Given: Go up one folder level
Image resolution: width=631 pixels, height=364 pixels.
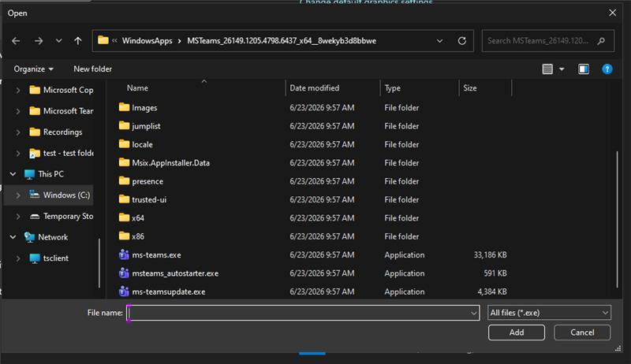Looking at the screenshot, I should tap(77, 41).
